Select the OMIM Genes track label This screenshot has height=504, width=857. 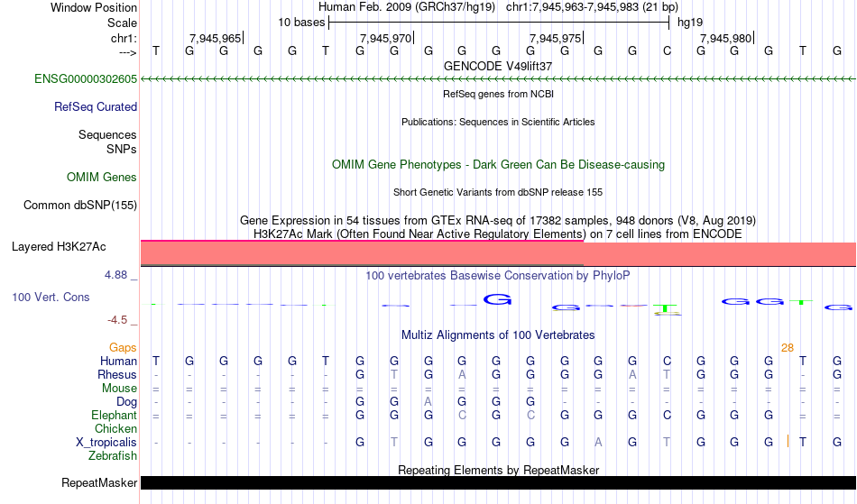102,177
